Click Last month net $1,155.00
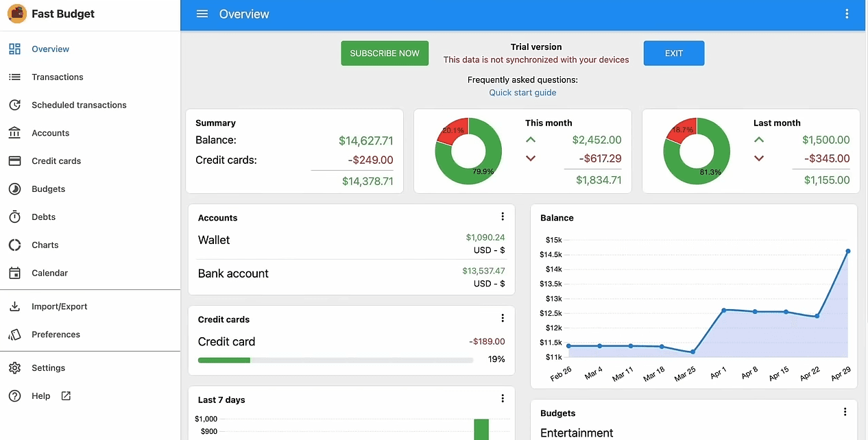 (827, 180)
